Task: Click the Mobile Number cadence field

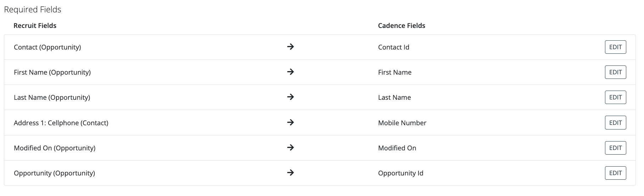Action: [x=402, y=123]
